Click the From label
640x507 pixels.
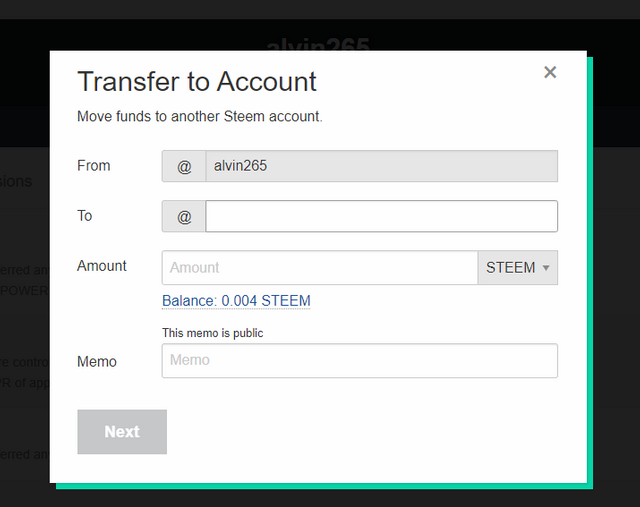93,166
